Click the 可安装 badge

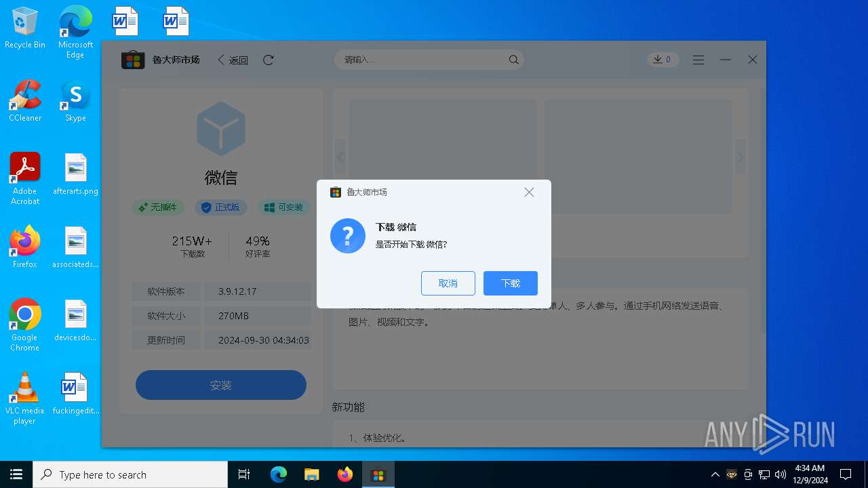(x=284, y=207)
